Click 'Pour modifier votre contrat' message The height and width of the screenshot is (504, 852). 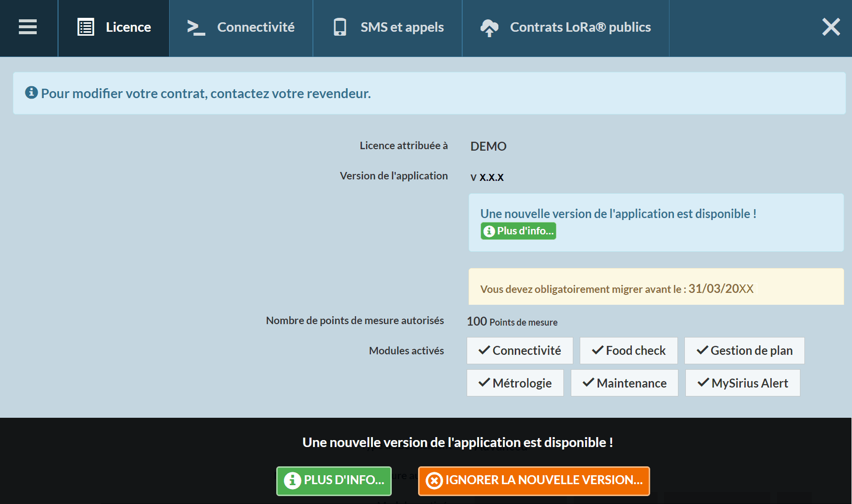pyautogui.click(x=206, y=93)
